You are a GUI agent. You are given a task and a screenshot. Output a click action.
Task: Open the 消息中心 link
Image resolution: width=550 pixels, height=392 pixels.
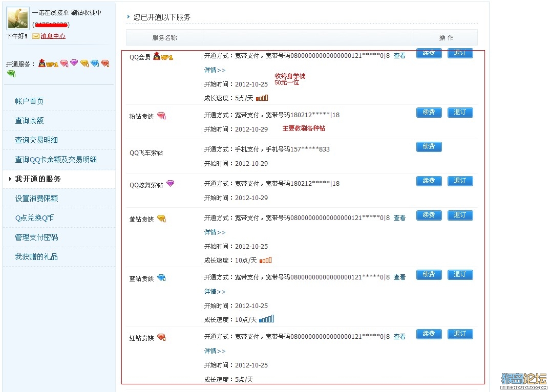[53, 36]
